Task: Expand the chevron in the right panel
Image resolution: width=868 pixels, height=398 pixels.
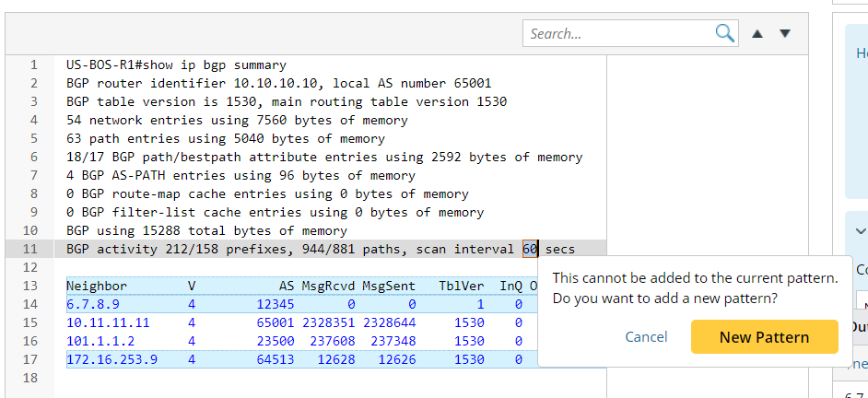Action: pyautogui.click(x=860, y=231)
